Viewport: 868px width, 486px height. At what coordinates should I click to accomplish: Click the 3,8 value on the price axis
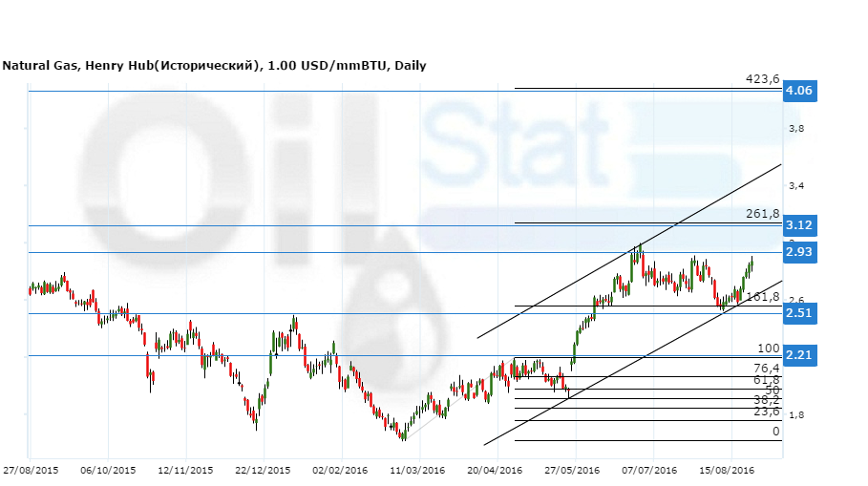[x=795, y=129]
